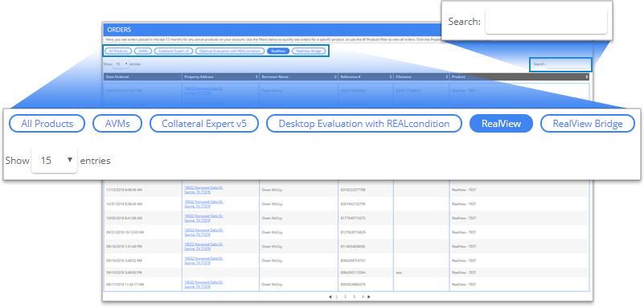Open address link in 09/10/2018 3:48:52 PM row
The width and height of the screenshot is (644, 307).
[203, 260]
